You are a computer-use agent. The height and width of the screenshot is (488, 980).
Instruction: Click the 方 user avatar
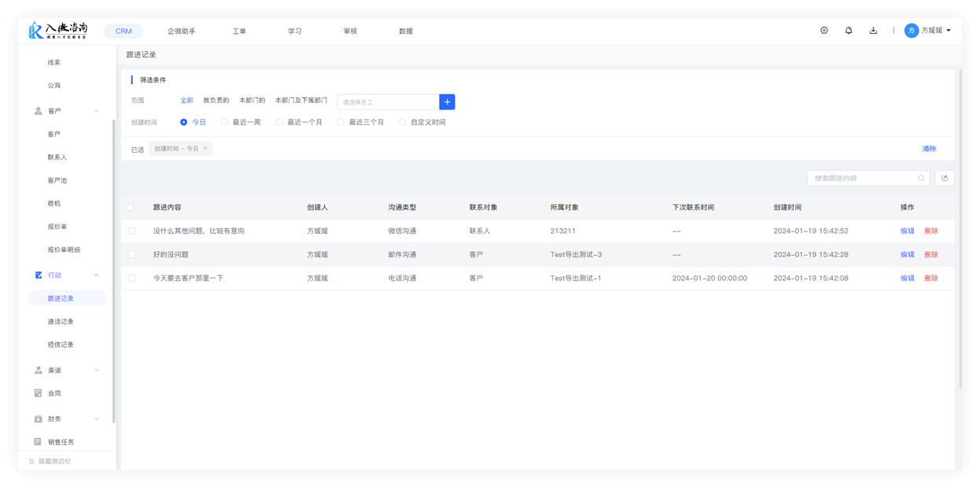pos(912,31)
